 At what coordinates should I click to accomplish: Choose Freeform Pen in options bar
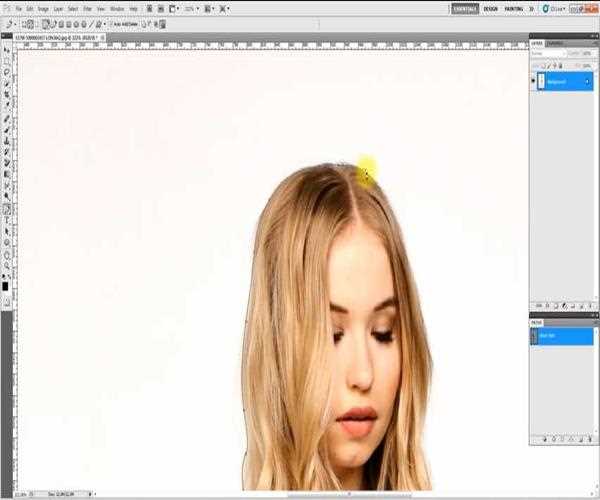pyautogui.click(x=53, y=24)
